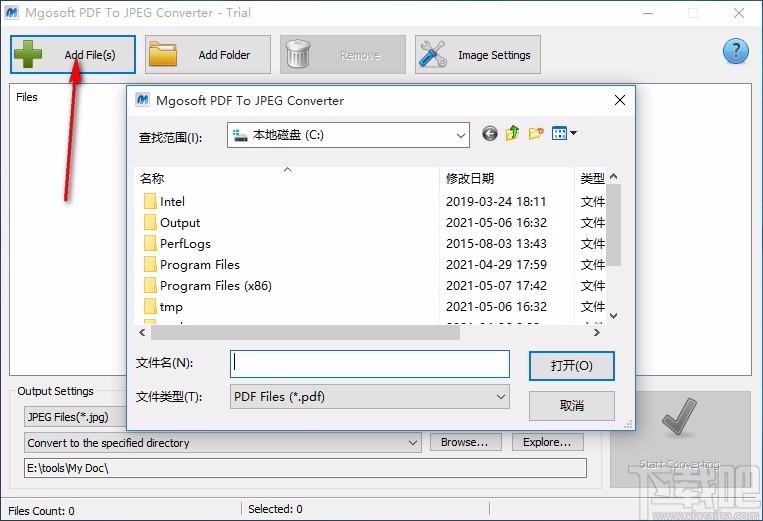Select the Output folder

pos(180,223)
